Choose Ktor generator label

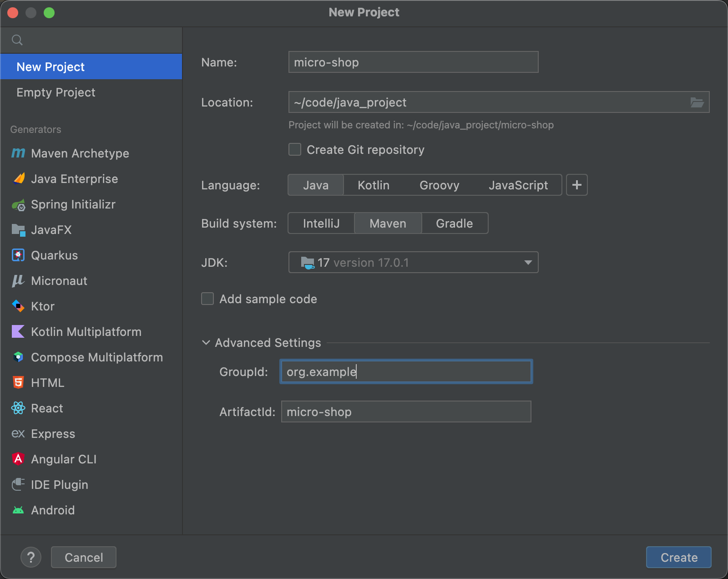(43, 306)
